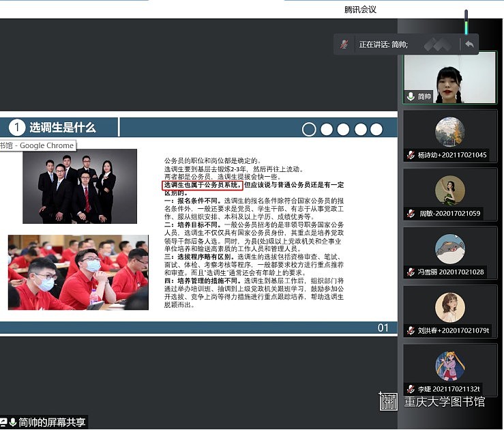Screen dimensions: 504x430
Task: Click 冯雪丽's cartoon avatar tile
Action: point(449,248)
